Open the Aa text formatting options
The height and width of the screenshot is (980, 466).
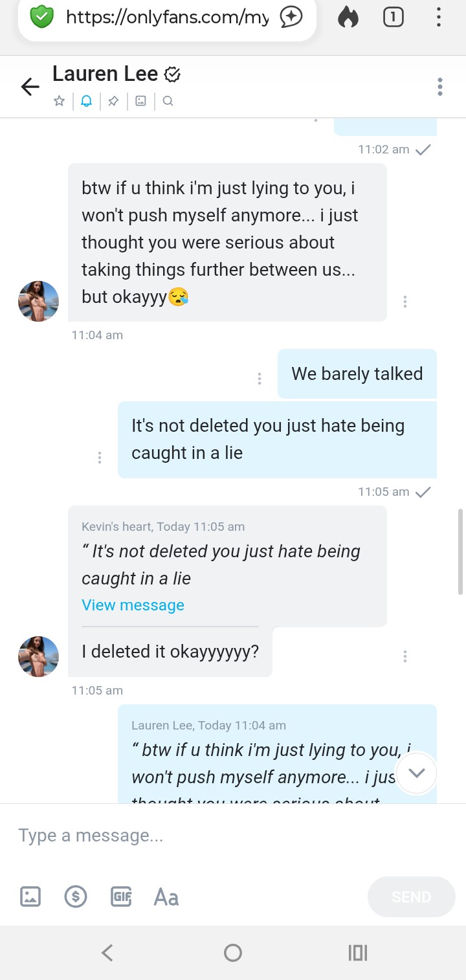click(166, 896)
